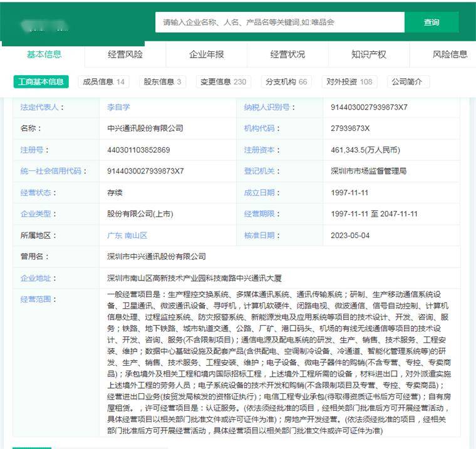Click the 法定代表人 label
Image resolution: width=476 pixels, height=449 pixels.
point(39,107)
